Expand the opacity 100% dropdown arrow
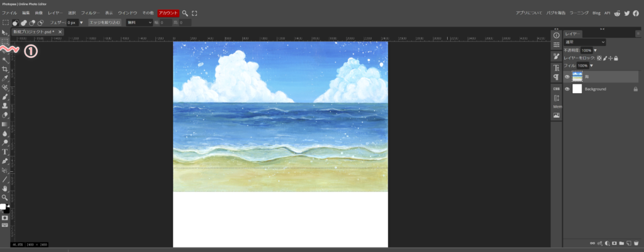 (595, 50)
